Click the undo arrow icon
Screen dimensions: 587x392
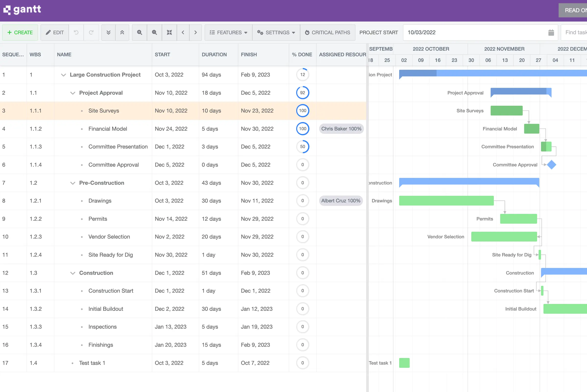[76, 33]
